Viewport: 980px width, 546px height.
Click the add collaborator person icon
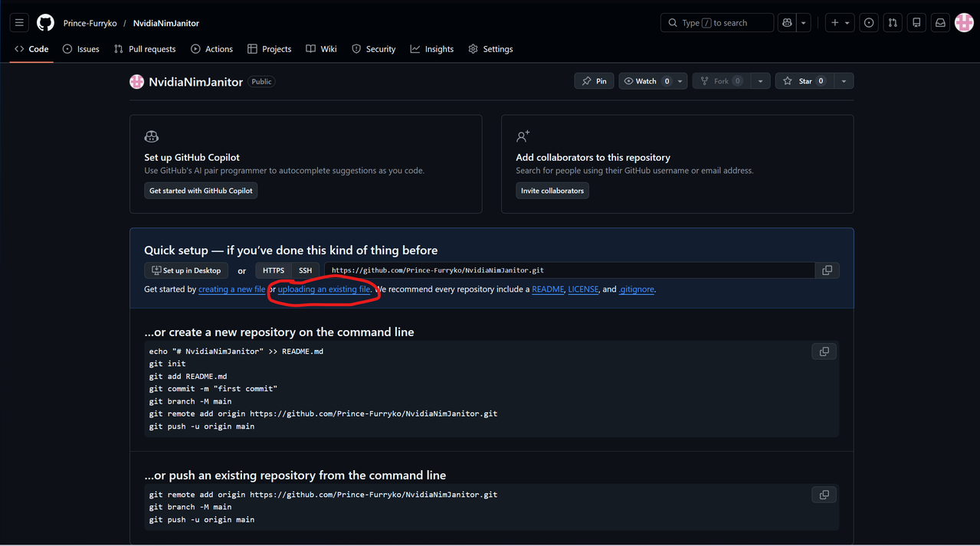point(523,136)
